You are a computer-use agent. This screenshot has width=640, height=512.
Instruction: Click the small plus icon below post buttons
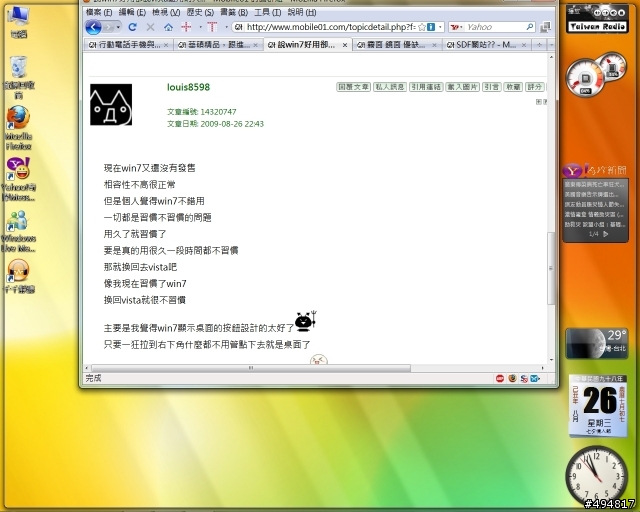(538, 102)
